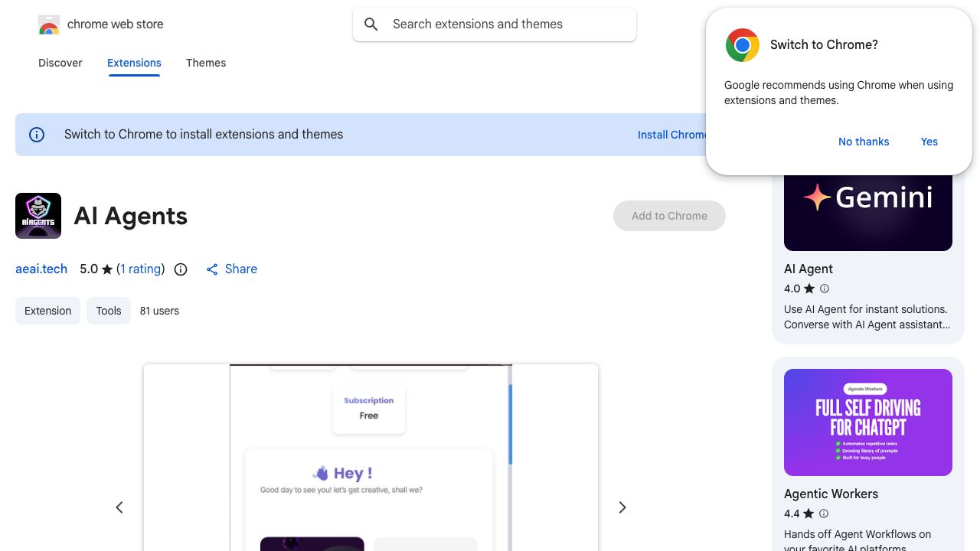Image resolution: width=980 pixels, height=551 pixels.
Task: Click the rating info icon beside 1 rating
Action: click(x=181, y=269)
